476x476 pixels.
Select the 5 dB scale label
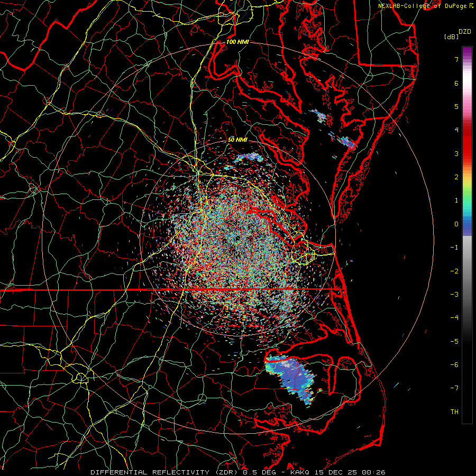[x=456, y=106]
